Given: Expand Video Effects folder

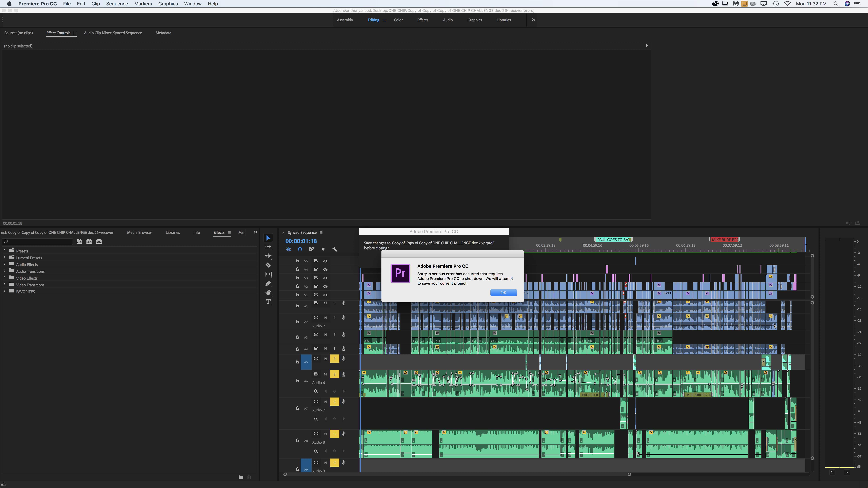Looking at the screenshot, I should coord(4,278).
